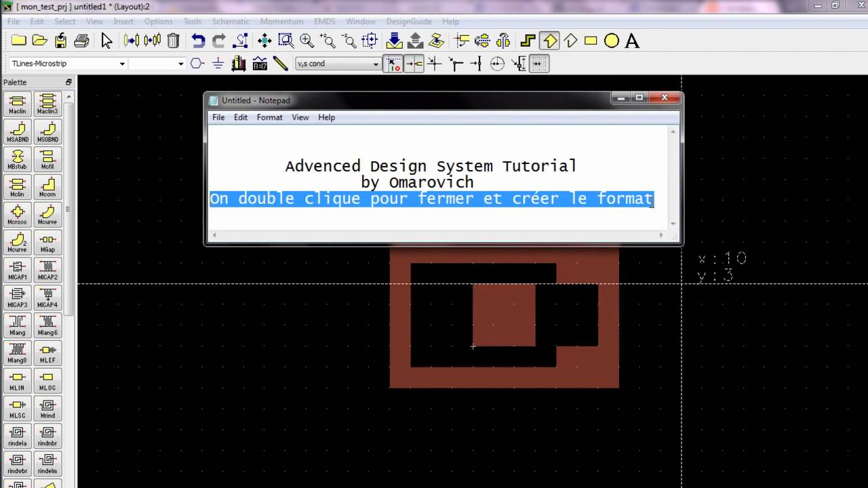Viewport: 868px width, 488px height.
Task: Click the 'Advenced Design System Tutorial' line
Action: (431, 166)
